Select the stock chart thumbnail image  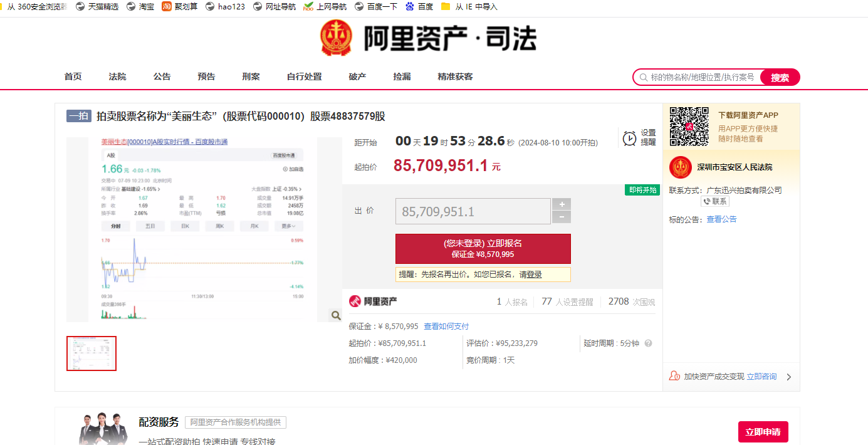click(x=92, y=353)
